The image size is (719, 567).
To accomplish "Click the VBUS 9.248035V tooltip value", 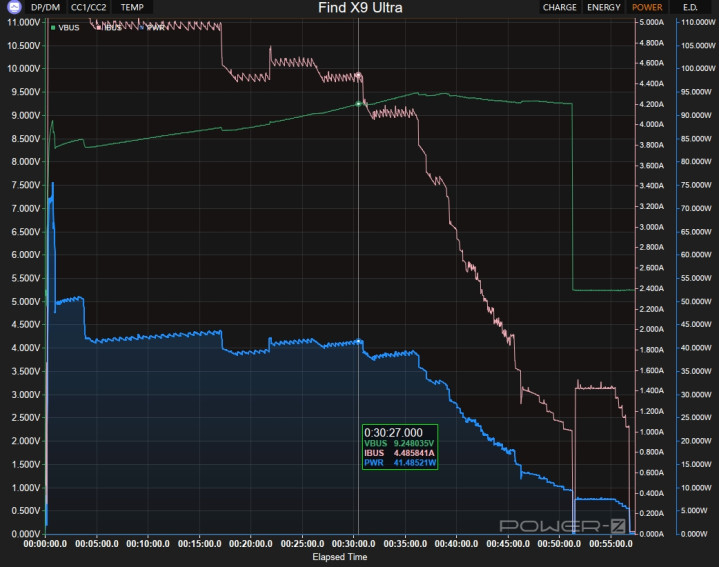I will click(x=414, y=443).
